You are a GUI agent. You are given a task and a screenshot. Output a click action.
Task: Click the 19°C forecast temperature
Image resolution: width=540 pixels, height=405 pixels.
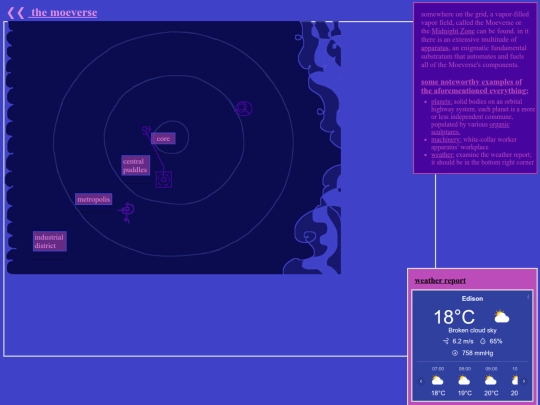pyautogui.click(x=465, y=393)
